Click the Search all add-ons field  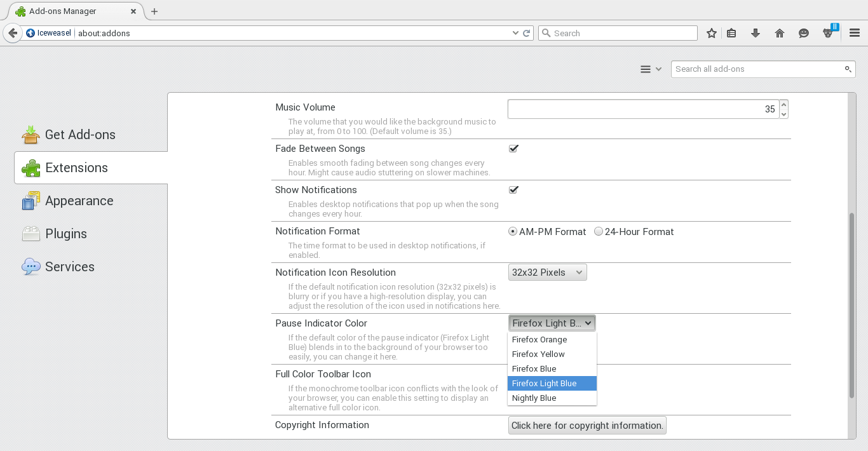(x=757, y=69)
